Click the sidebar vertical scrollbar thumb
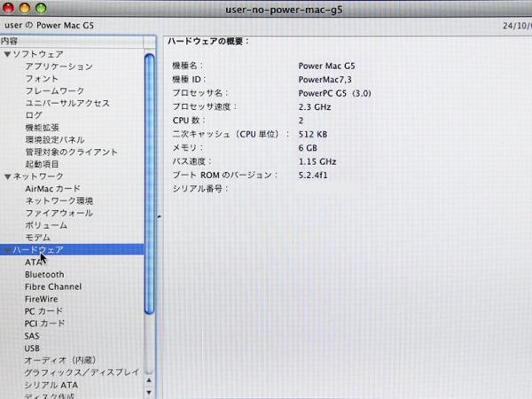The image size is (532, 399). pos(149,184)
